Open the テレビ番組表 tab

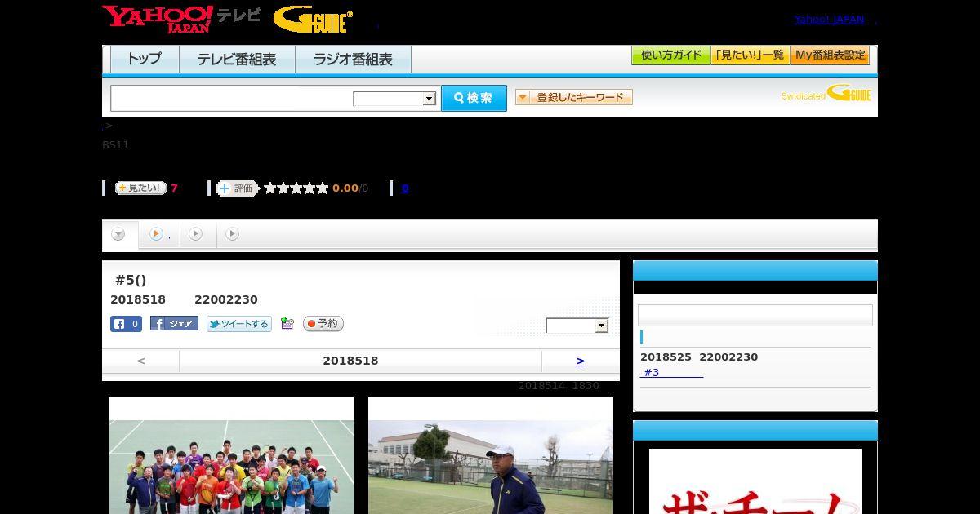click(x=237, y=60)
